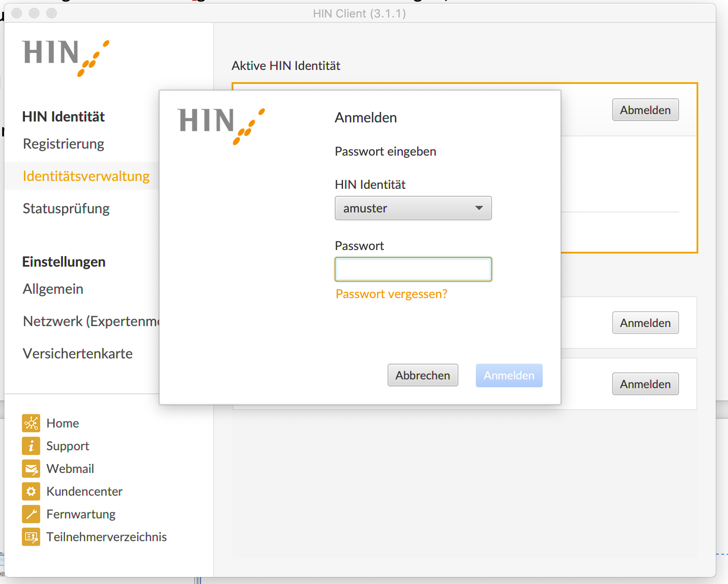728x584 pixels.
Task: Log out using the Abmelden button
Action: tap(645, 110)
